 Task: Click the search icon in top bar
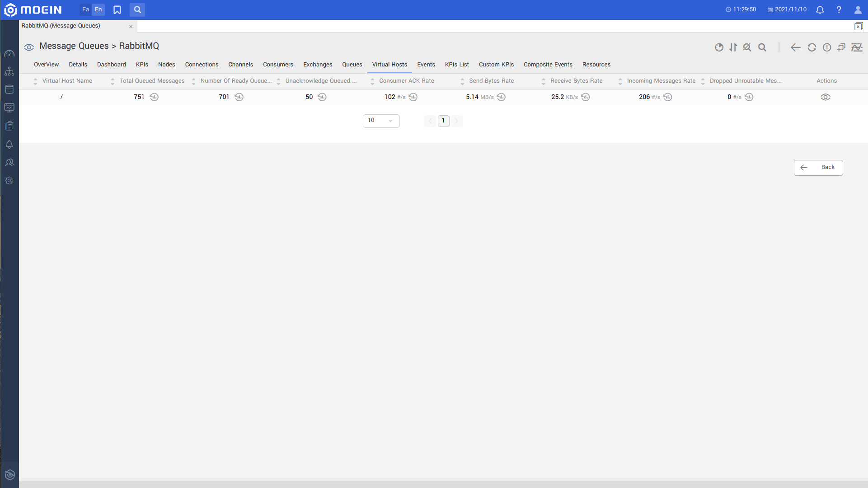(137, 9)
